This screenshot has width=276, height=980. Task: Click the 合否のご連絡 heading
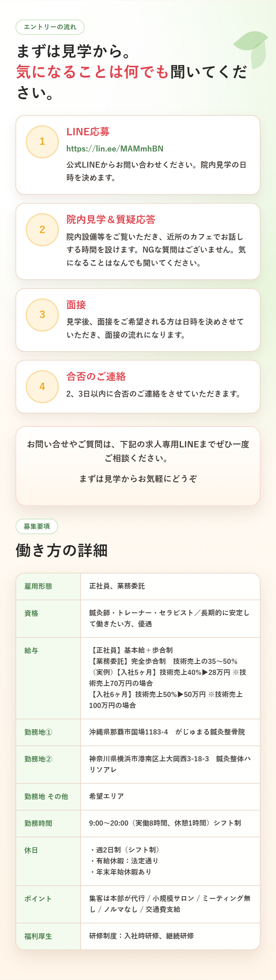[96, 377]
